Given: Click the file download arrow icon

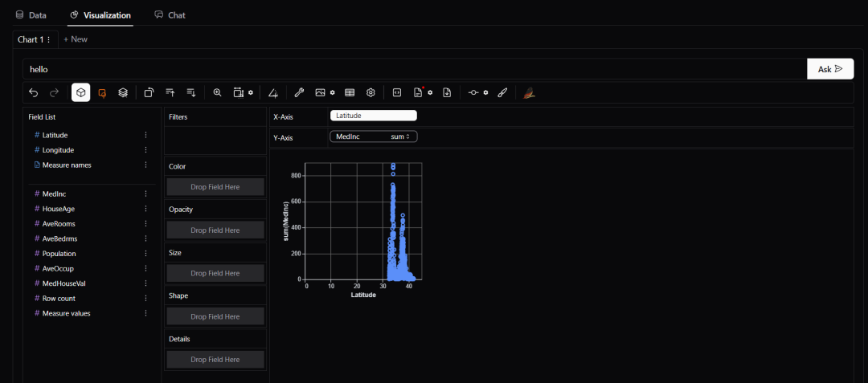Looking at the screenshot, I should tap(448, 93).
